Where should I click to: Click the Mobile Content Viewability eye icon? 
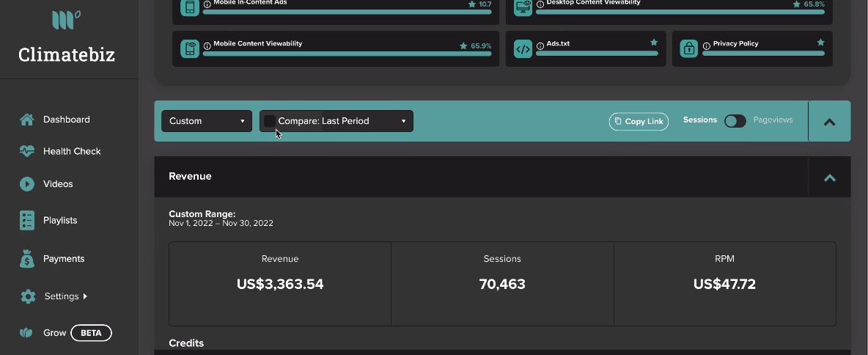[x=190, y=48]
